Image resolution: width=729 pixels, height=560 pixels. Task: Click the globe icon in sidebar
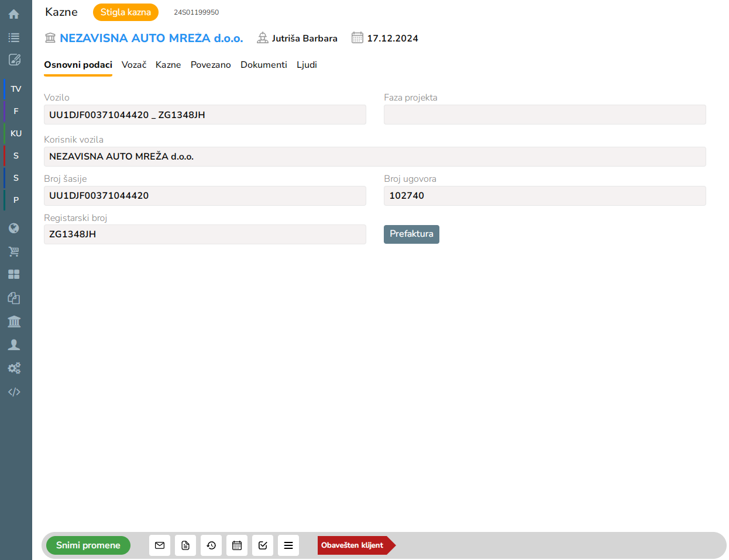pyautogui.click(x=14, y=228)
